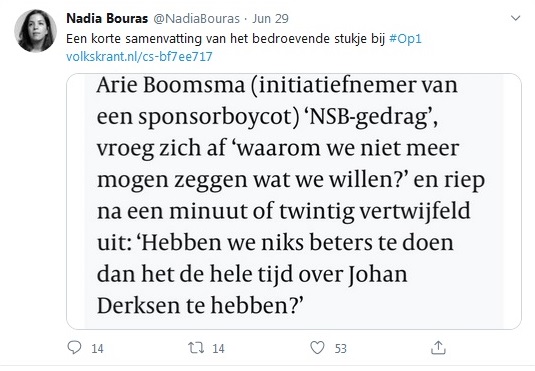Follow the #Op1 hashtag
535x371 pixels.
[x=405, y=39]
